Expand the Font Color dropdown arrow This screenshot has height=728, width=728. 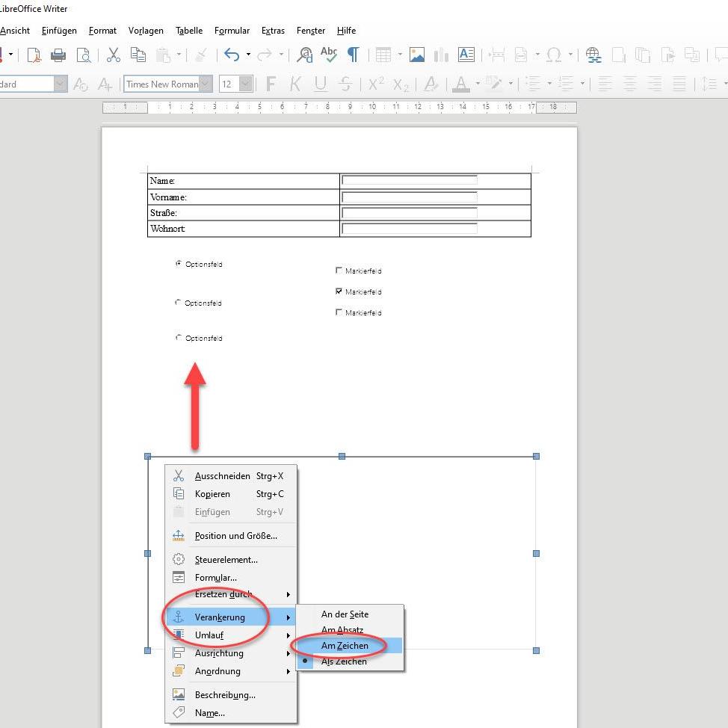pos(478,84)
